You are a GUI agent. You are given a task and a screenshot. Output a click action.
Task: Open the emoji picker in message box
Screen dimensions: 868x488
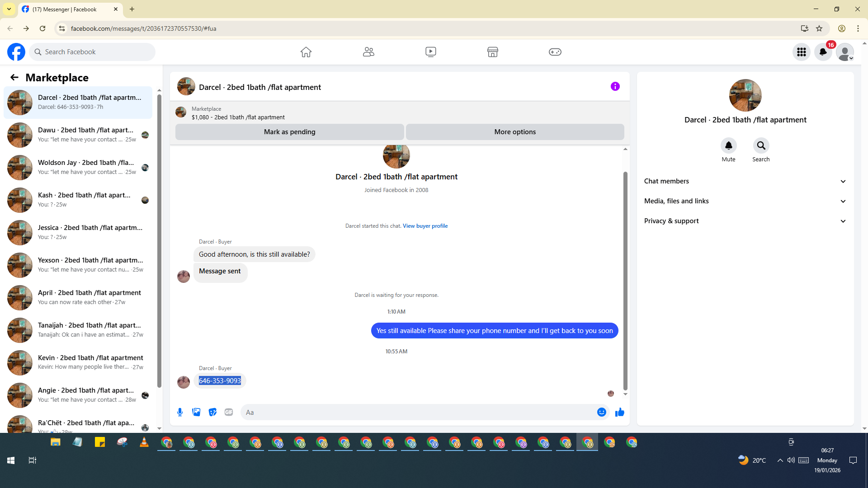coord(601,412)
